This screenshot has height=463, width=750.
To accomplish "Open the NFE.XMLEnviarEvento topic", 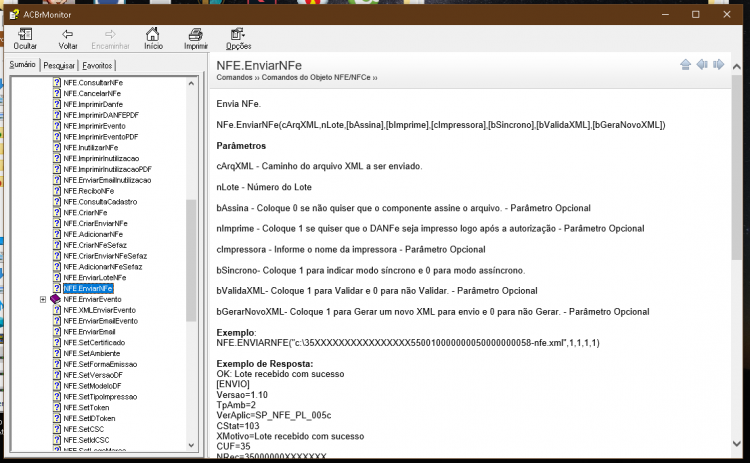I will point(99,310).
